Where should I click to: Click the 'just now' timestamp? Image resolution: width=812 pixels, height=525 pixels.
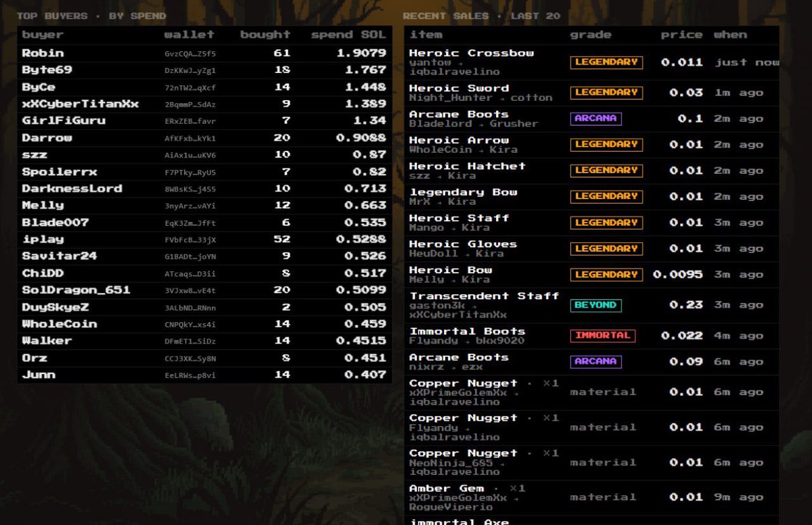point(747,62)
